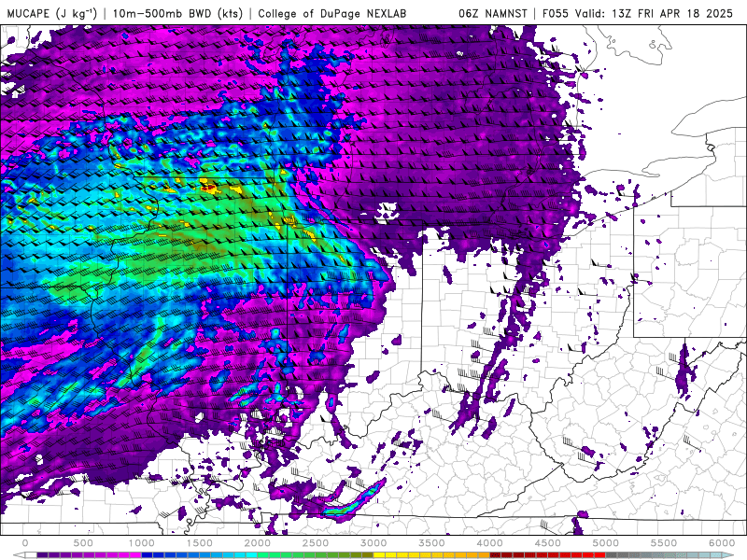Click the F055 forecast hour text

[x=556, y=14]
